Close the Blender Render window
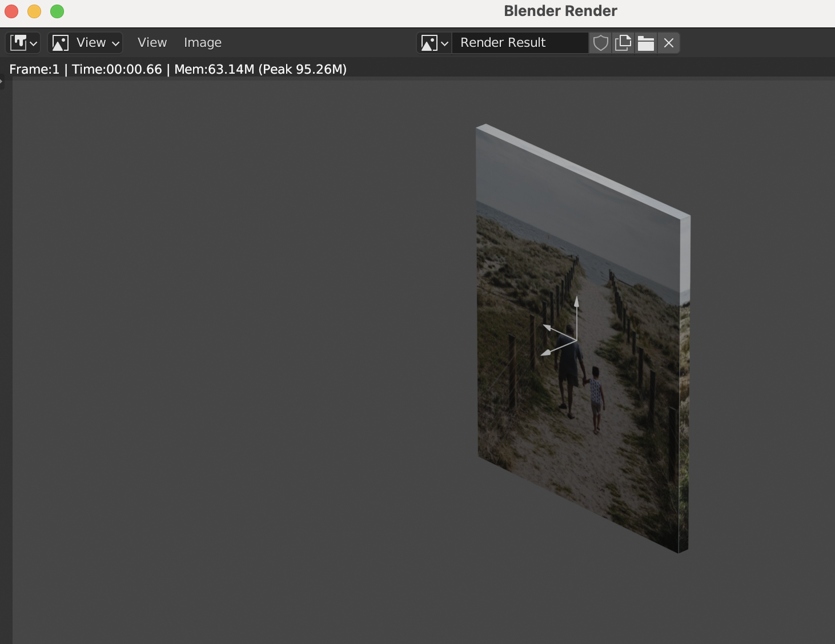Image resolution: width=835 pixels, height=644 pixels. (11, 11)
